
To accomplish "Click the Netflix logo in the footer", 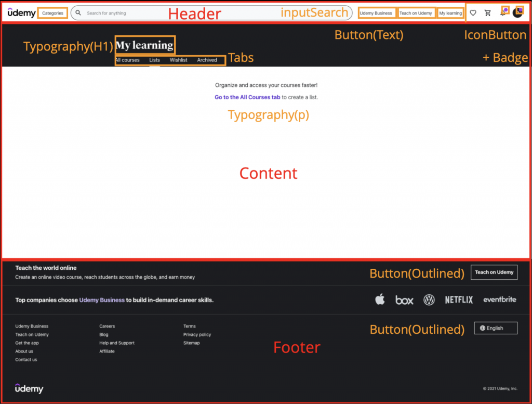I will [x=459, y=300].
